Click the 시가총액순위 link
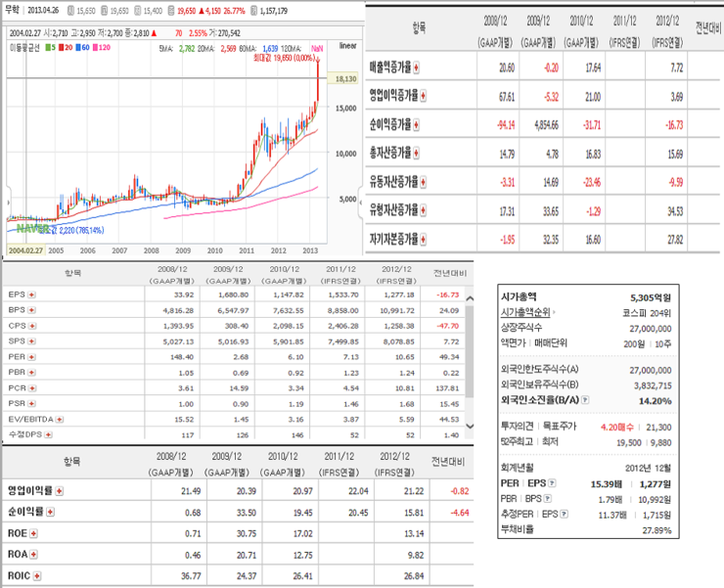The width and height of the screenshot is (724, 588). pos(525,312)
